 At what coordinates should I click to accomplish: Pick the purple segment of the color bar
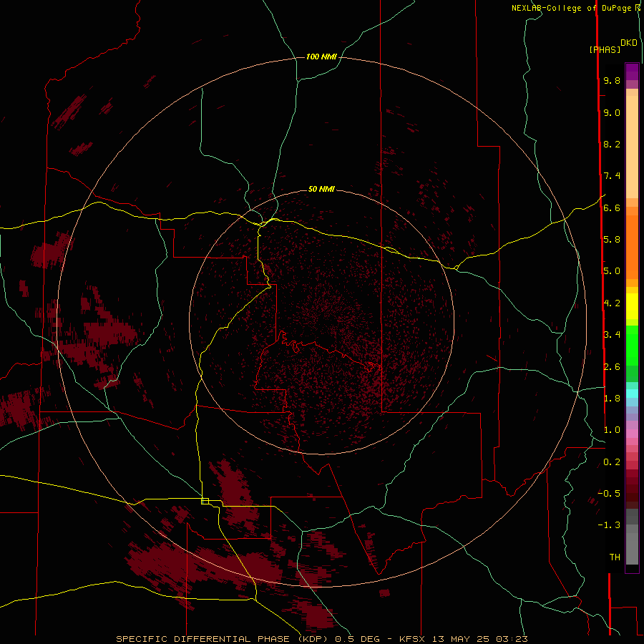(632, 72)
